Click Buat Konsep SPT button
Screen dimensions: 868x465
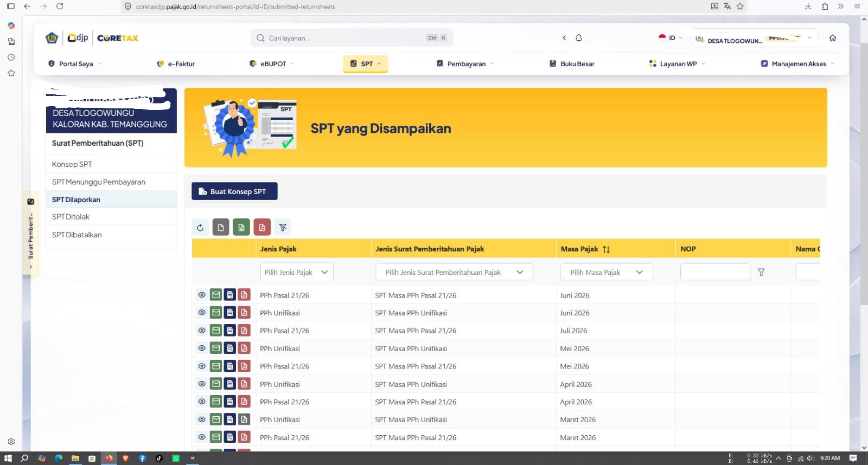(234, 191)
